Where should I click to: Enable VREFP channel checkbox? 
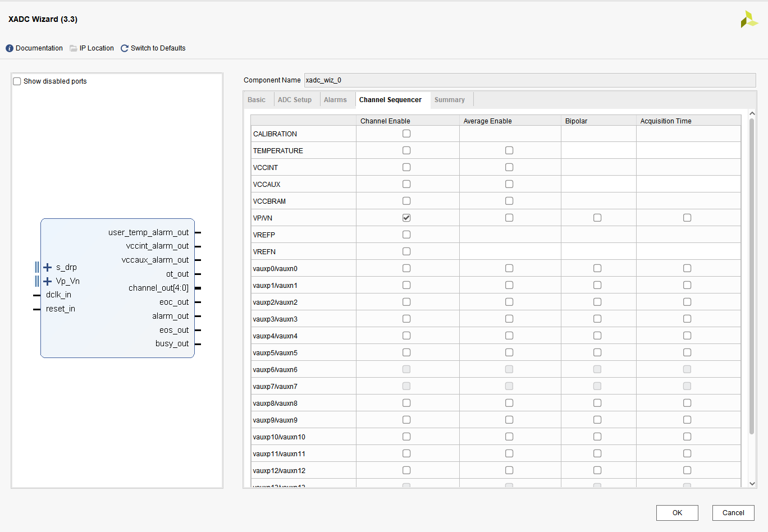406,235
